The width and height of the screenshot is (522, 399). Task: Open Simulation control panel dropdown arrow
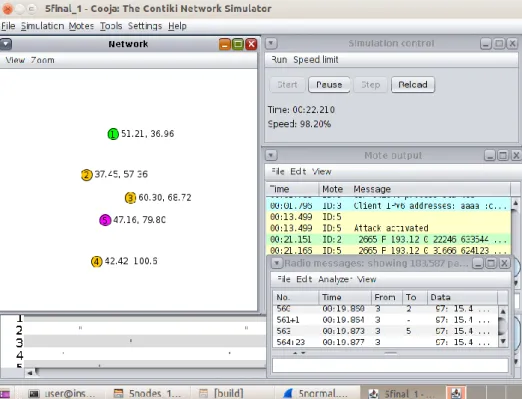tap(271, 43)
